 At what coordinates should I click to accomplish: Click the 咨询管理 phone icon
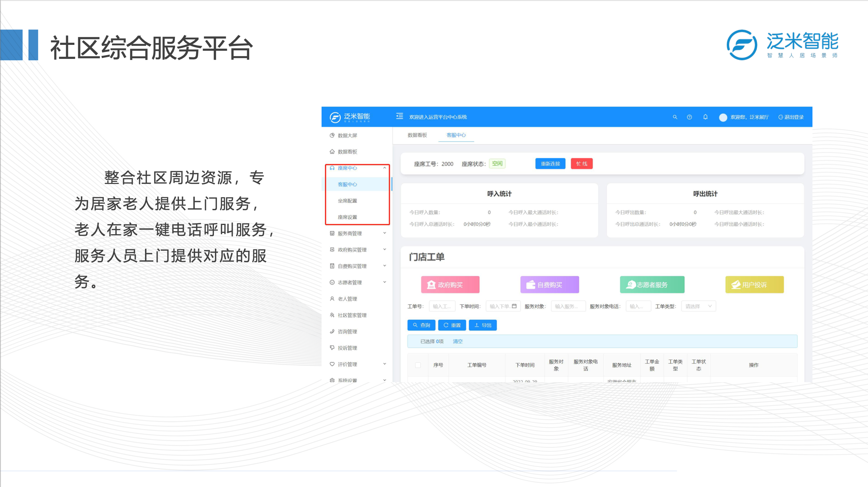(x=332, y=331)
